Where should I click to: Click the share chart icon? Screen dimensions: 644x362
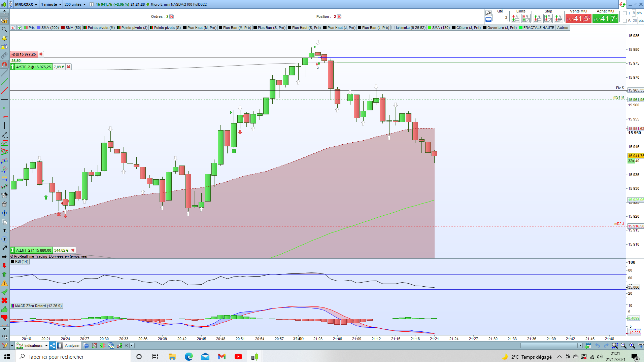(53, 346)
